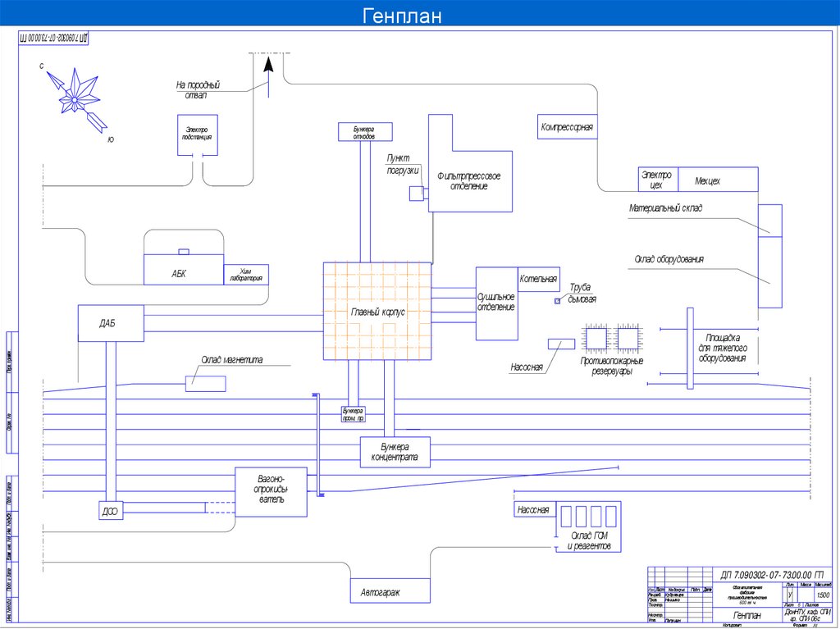The image size is (840, 629).
Task: Select 'Площадка для тяжелого оборудования' label
Action: click(x=723, y=349)
